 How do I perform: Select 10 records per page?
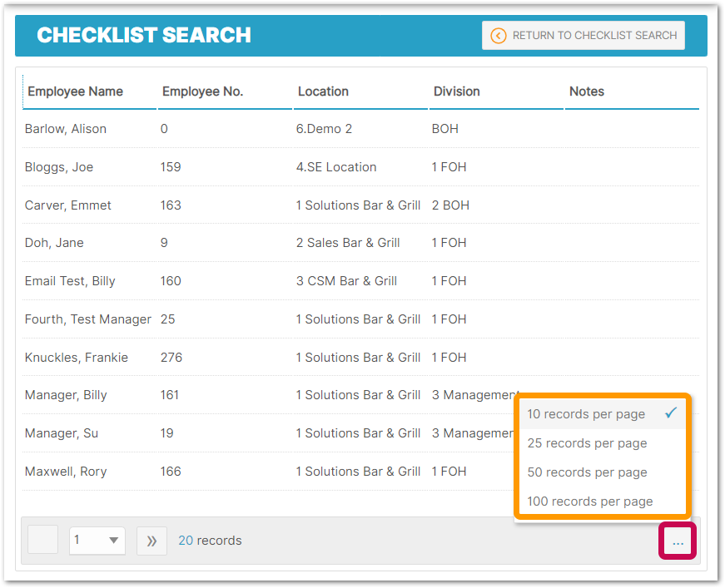click(602, 414)
